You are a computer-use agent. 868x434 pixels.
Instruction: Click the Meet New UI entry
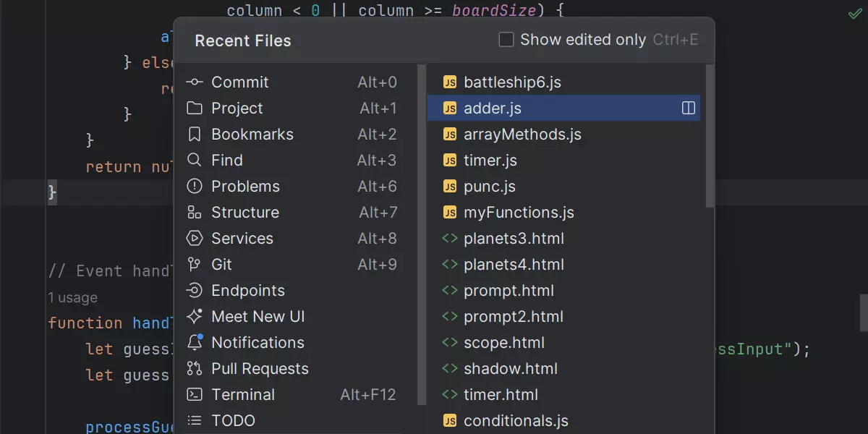pyautogui.click(x=258, y=317)
